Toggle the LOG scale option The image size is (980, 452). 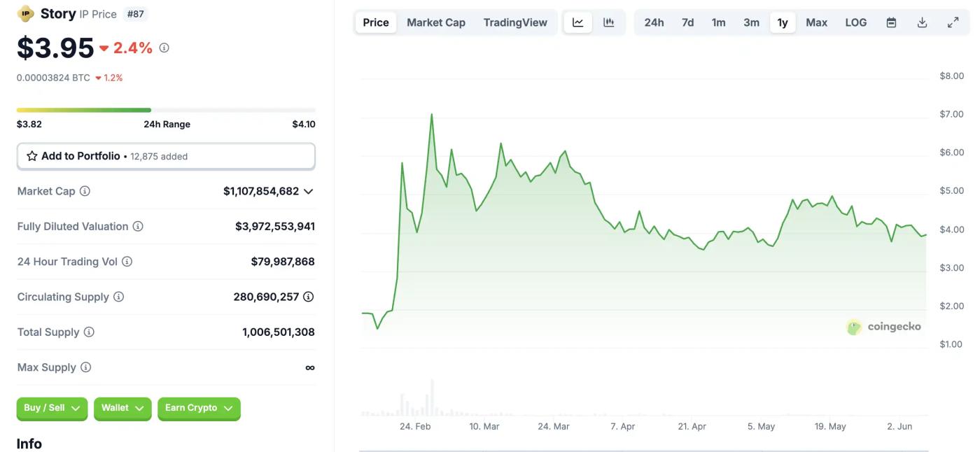(855, 22)
